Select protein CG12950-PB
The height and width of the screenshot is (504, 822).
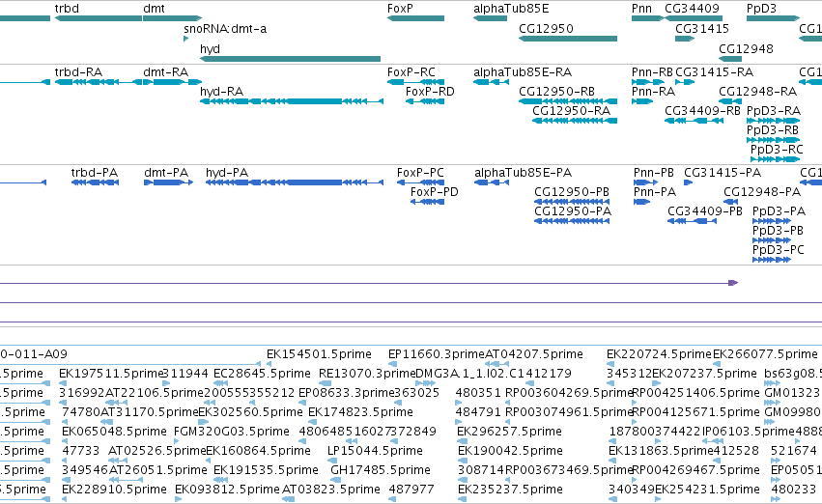point(572,202)
